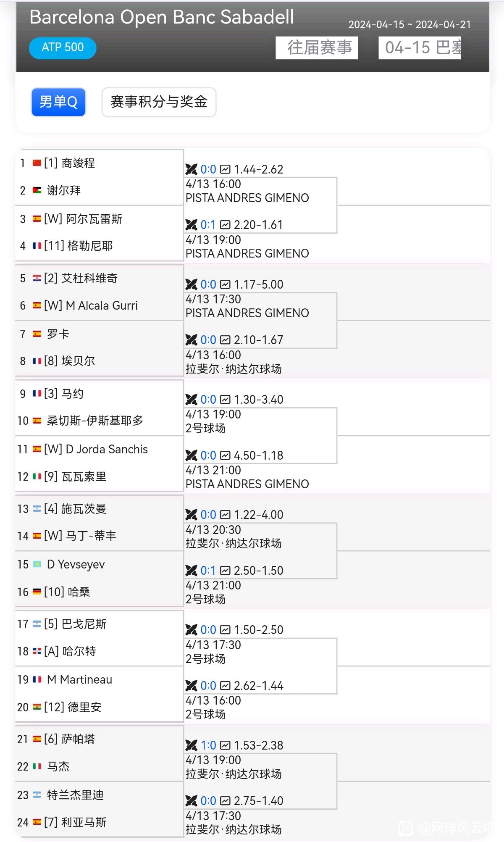Open the 04-15 tournament selector dropdown
This screenshot has height=842, width=504.
pyautogui.click(x=420, y=48)
